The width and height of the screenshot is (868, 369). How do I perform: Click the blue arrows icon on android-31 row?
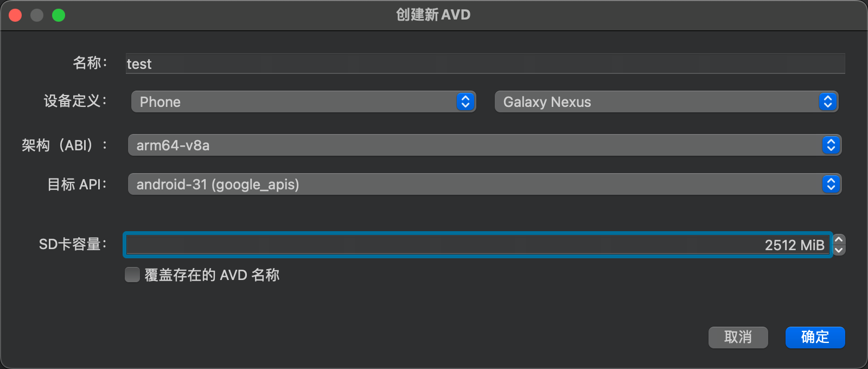pyautogui.click(x=831, y=184)
